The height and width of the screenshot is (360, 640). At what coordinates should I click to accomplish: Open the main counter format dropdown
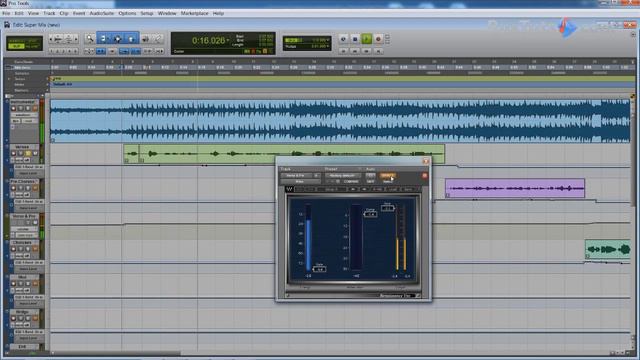[x=228, y=40]
